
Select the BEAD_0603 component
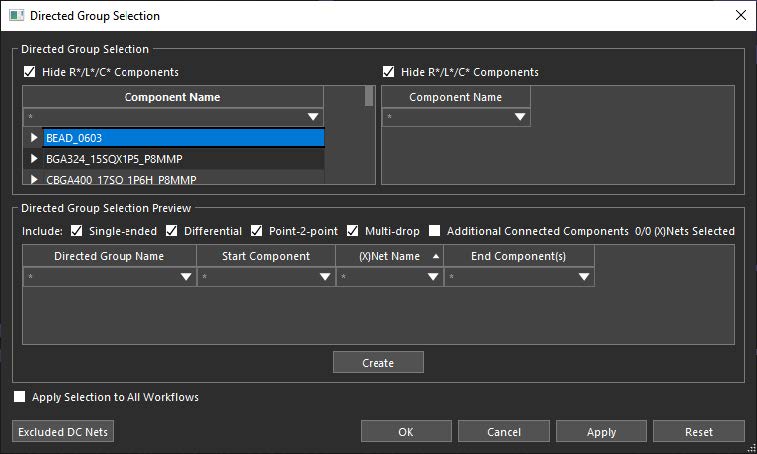click(184, 138)
